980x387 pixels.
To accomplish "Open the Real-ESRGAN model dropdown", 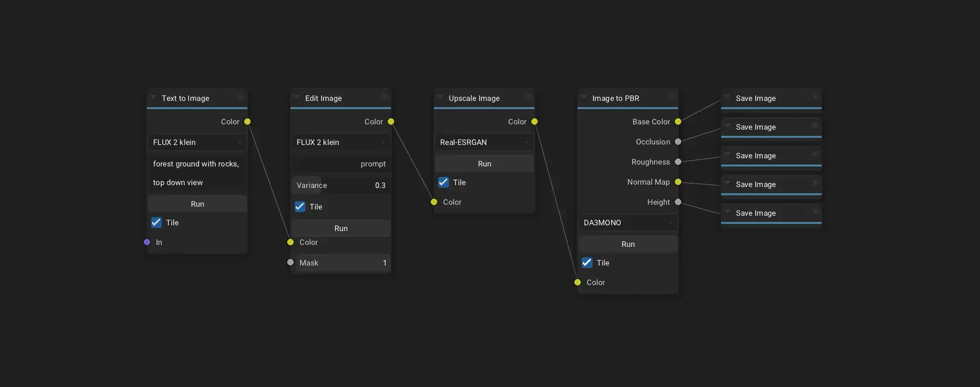I will 484,142.
